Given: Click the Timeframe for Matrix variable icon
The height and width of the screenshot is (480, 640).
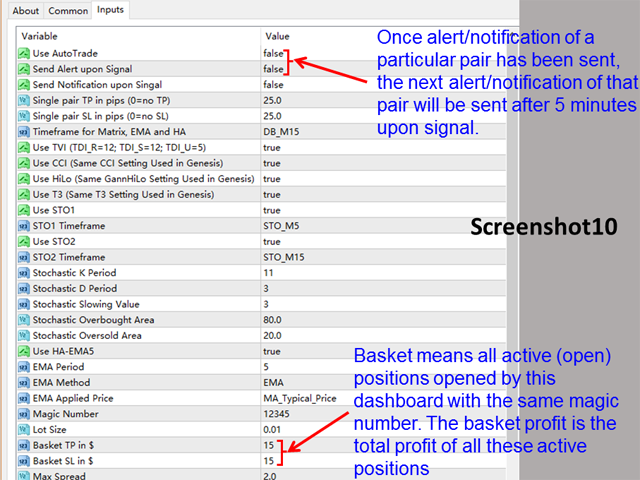Looking at the screenshot, I should [x=24, y=132].
